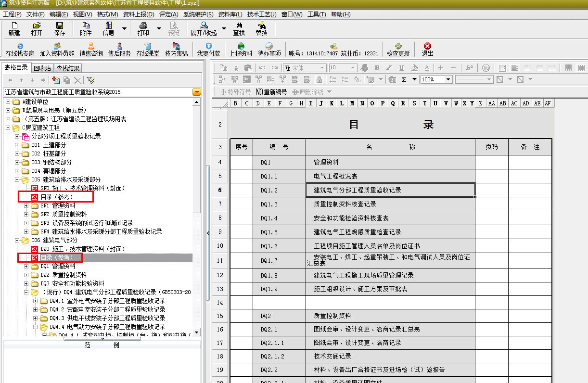Click the filter icon in directory toolbar
Image resolution: width=588 pixels, height=383 pixels.
(x=90, y=80)
